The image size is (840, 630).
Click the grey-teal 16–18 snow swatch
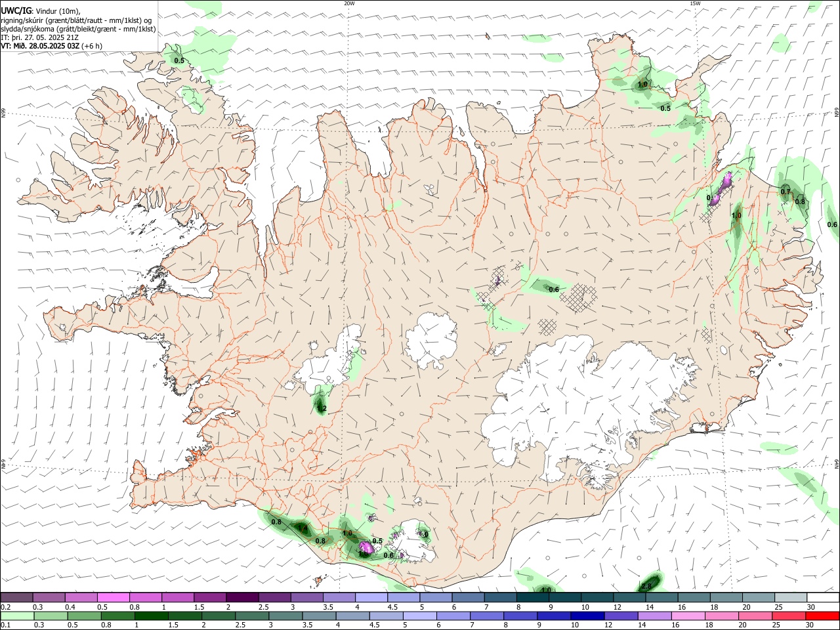pyautogui.click(x=694, y=597)
